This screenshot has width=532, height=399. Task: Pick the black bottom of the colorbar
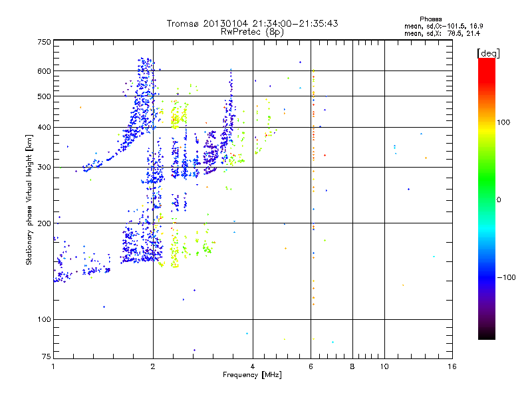[x=487, y=334]
